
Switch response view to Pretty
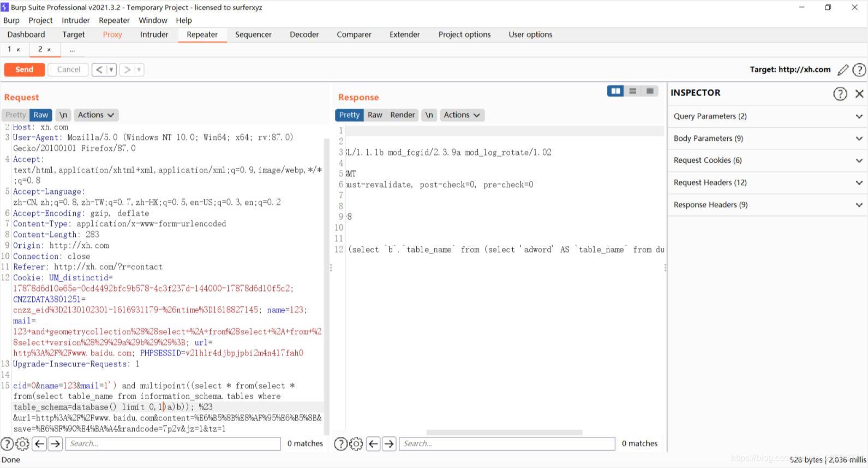pyautogui.click(x=349, y=115)
